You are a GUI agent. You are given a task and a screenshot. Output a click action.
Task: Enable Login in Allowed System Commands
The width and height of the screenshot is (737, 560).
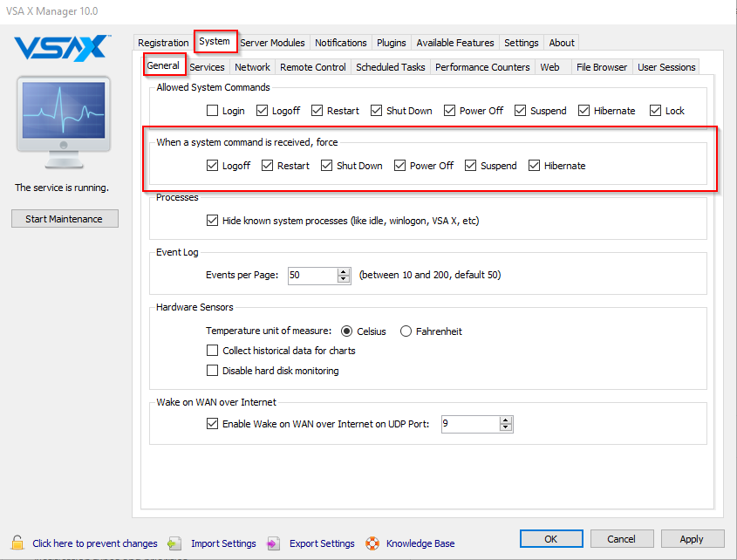click(x=213, y=111)
